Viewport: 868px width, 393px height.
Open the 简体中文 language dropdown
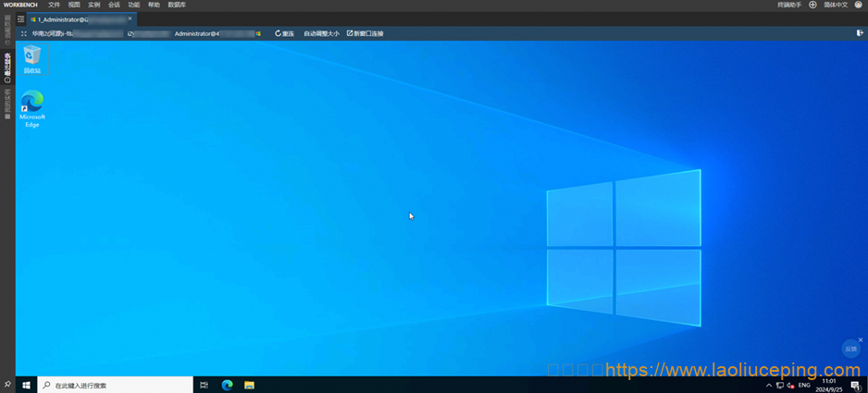(836, 5)
